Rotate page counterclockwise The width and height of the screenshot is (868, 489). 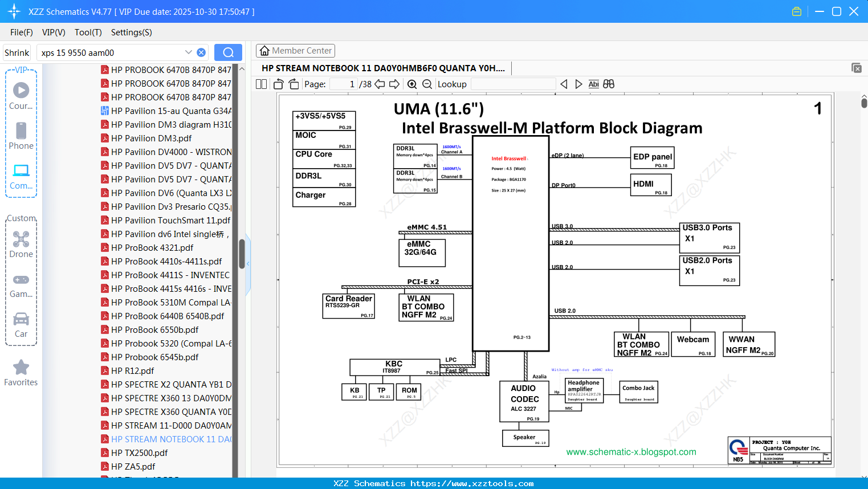point(279,84)
